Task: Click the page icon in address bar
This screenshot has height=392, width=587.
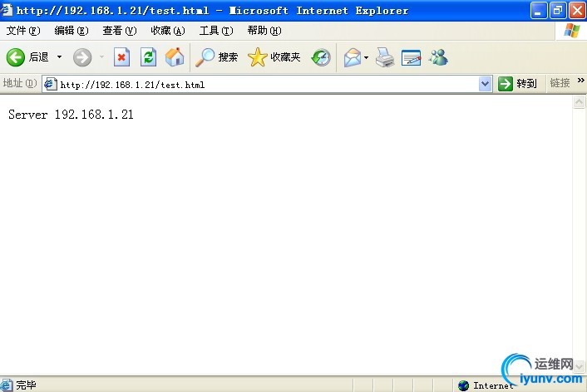Action: [50, 85]
